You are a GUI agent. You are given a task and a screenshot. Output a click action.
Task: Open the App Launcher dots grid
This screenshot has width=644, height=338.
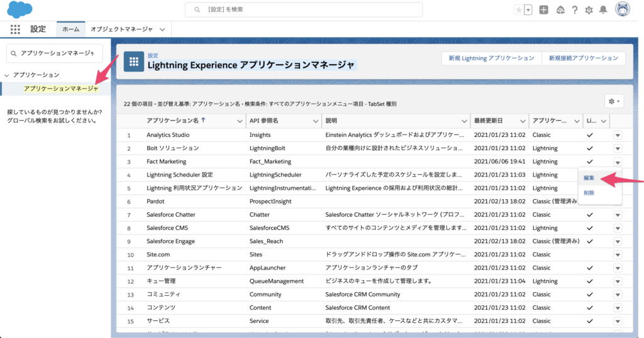coord(15,29)
